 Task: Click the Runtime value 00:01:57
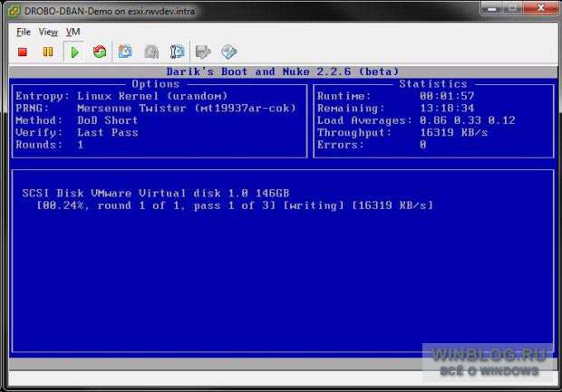point(447,96)
